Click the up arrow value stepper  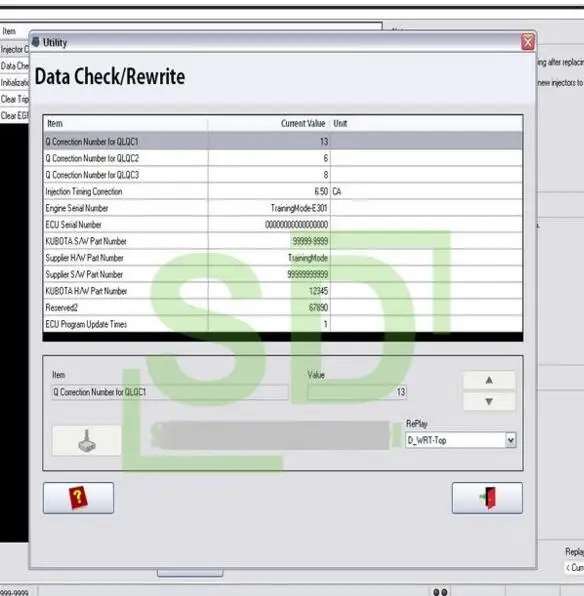[x=489, y=380]
